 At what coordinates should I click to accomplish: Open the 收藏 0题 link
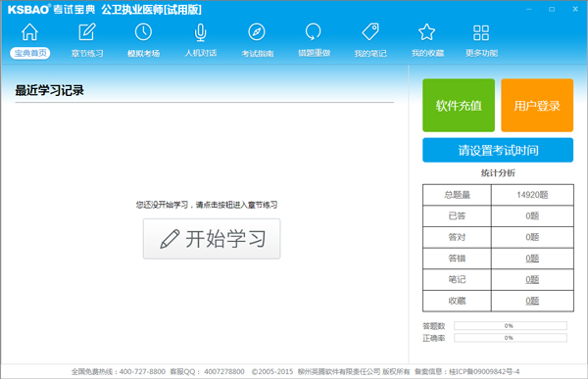pos(532,301)
